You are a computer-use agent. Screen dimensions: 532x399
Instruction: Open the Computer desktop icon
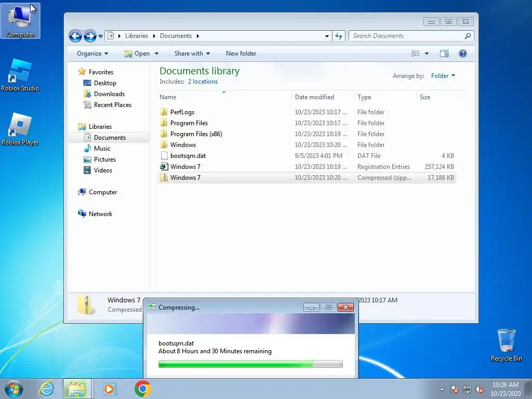click(x=20, y=21)
